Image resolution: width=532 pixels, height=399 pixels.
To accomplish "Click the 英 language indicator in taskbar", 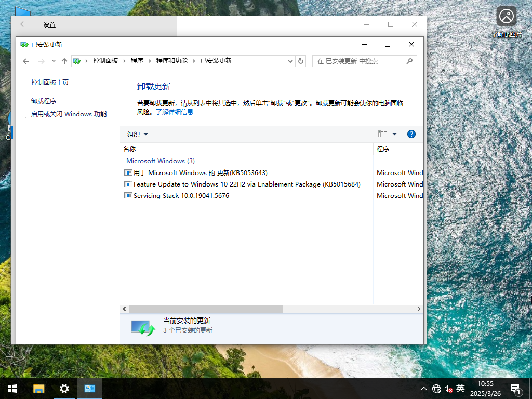I will click(x=459, y=388).
